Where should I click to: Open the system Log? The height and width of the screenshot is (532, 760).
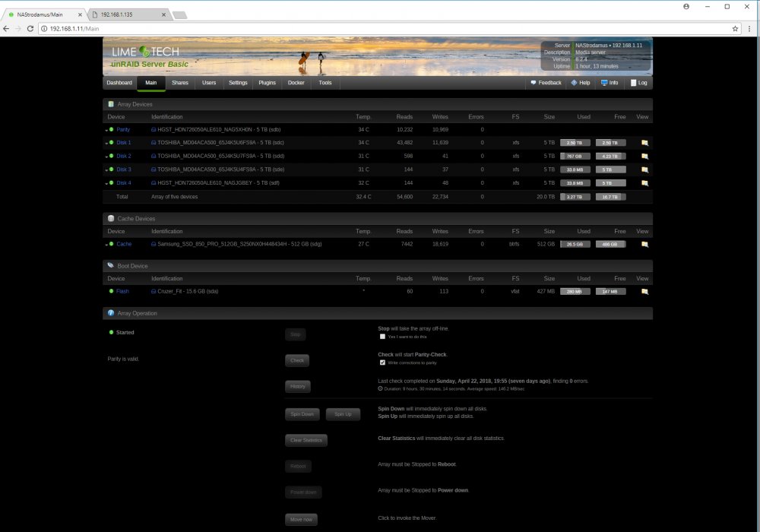[639, 83]
